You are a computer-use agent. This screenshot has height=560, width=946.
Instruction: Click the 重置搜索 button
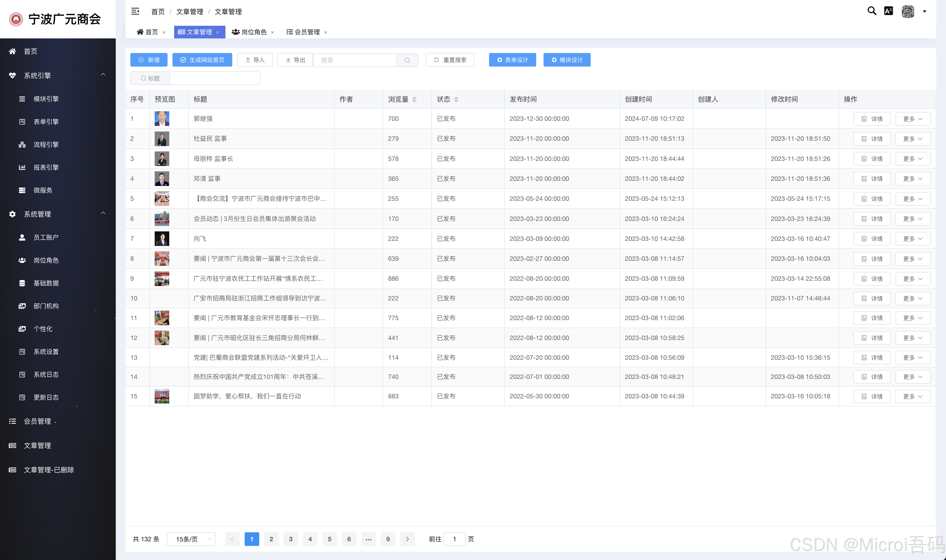pos(450,60)
